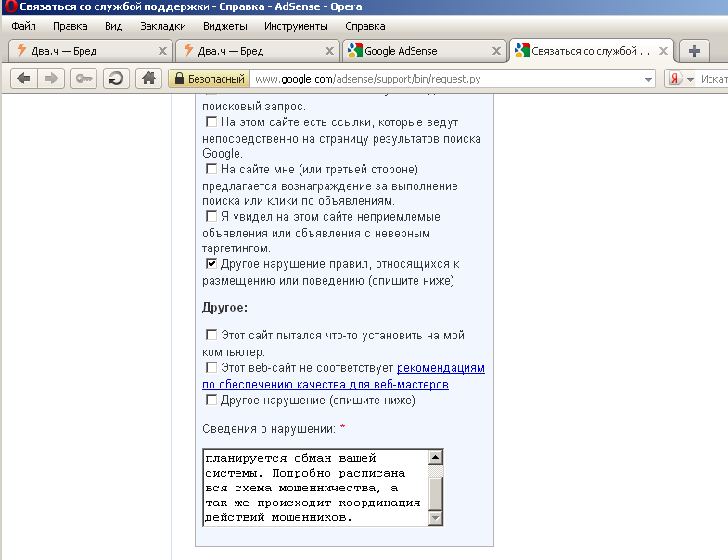Expand the address bar history dropdown

click(648, 80)
